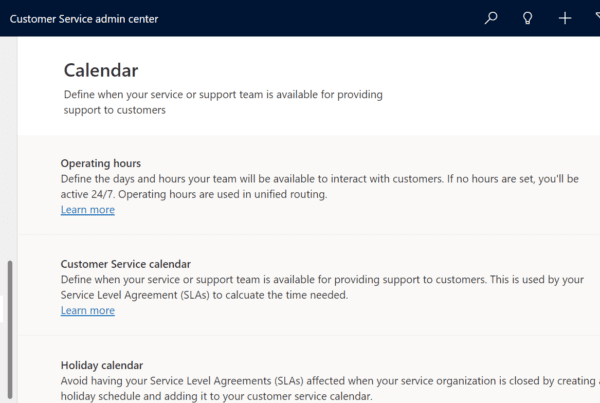Click the scrollbar track above the thumb
The image size is (600, 403).
click(10, 150)
